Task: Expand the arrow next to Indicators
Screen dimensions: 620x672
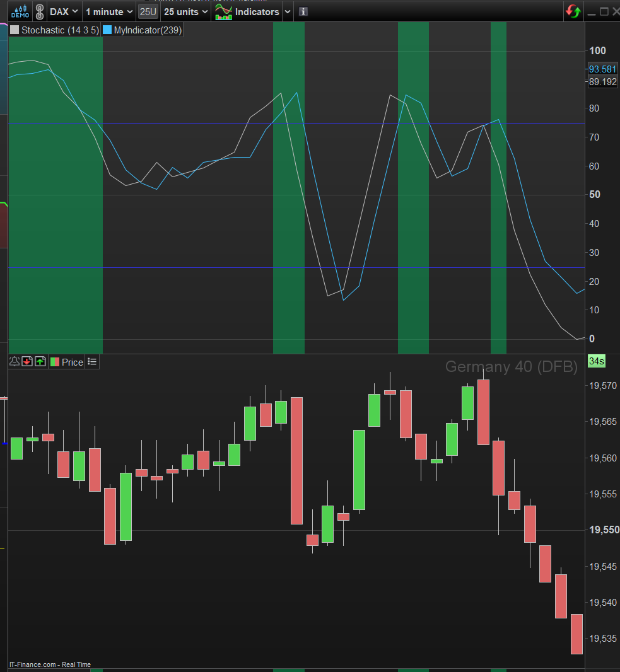Action: point(288,11)
